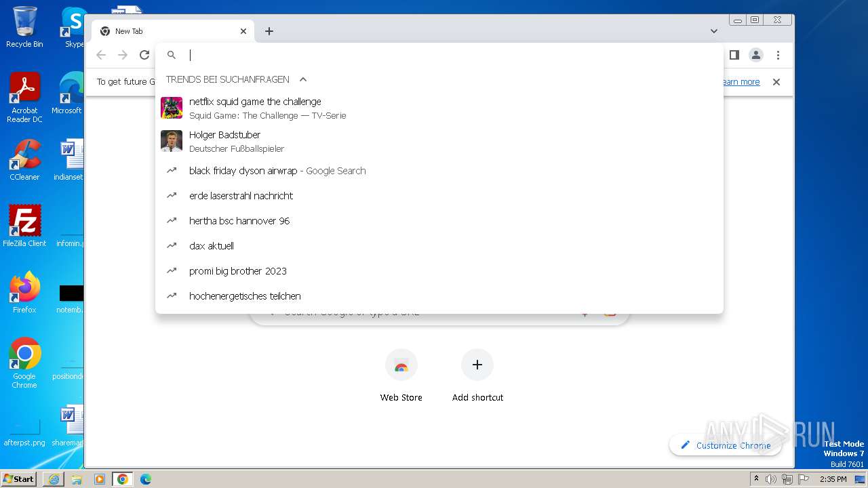Choose suggestion erde laserstrahl nachricht
The width and height of the screenshot is (868, 488).
(x=439, y=196)
